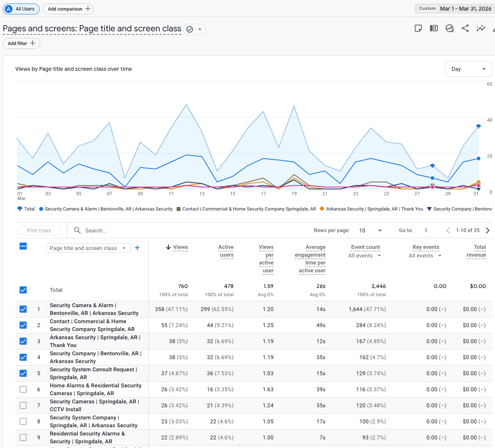Click the sparkline insights icon
The width and height of the screenshot is (495, 448).
pyautogui.click(x=481, y=28)
